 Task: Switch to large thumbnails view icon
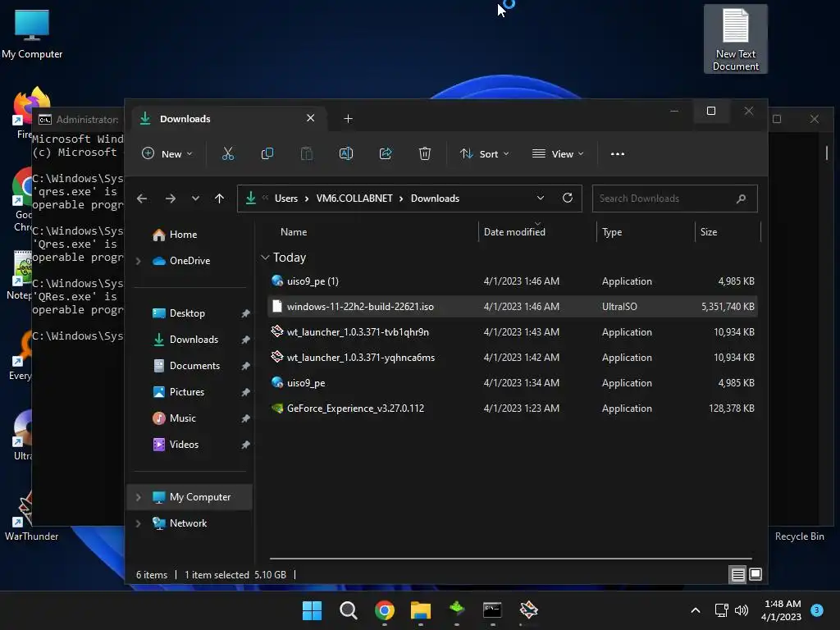pyautogui.click(x=756, y=575)
